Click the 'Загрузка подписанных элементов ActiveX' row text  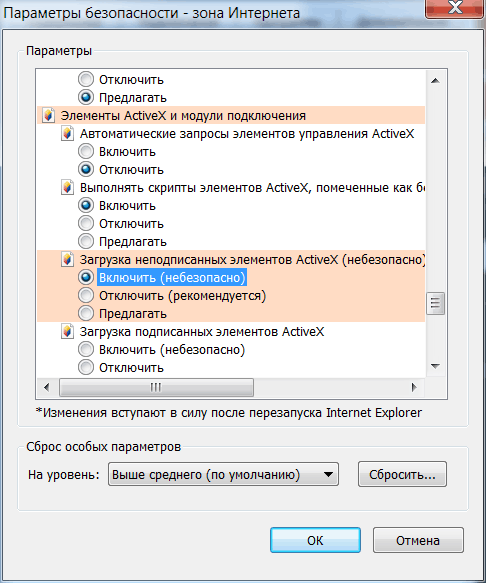[x=202, y=332]
